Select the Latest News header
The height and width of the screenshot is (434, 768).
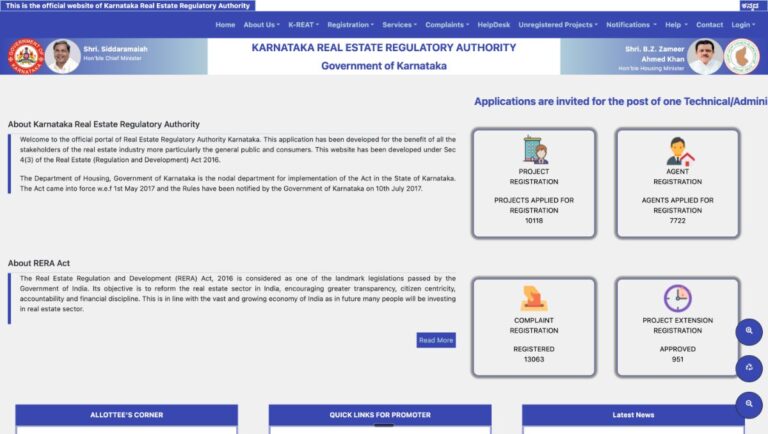(633, 415)
